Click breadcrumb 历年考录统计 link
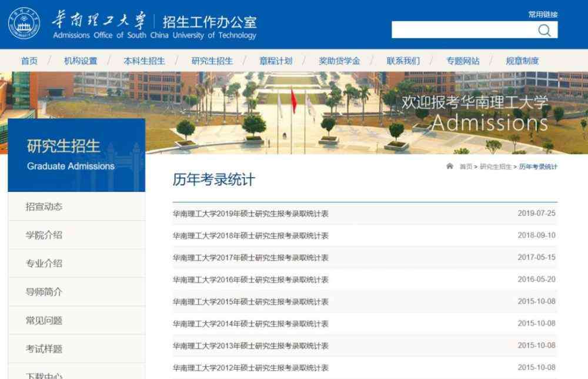 tap(538, 167)
